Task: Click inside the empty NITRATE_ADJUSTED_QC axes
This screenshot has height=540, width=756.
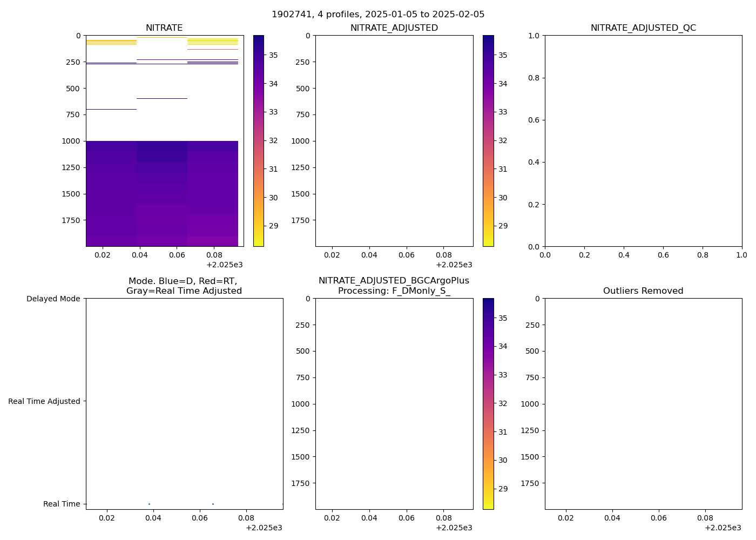Action: point(643,140)
